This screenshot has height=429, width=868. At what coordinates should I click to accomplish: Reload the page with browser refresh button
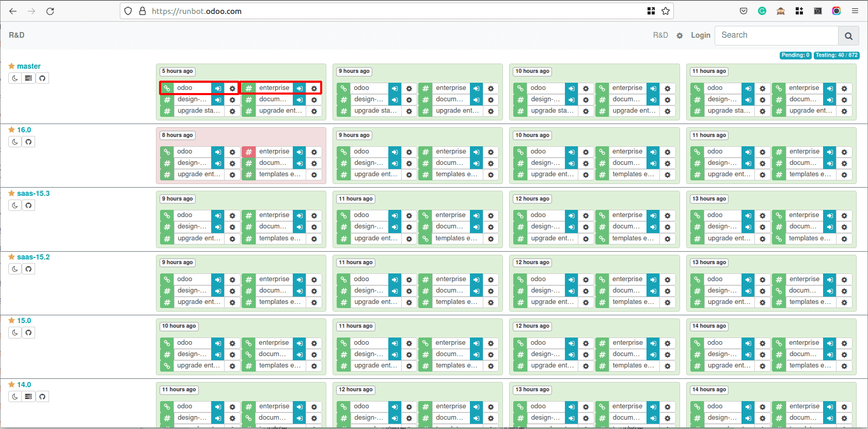click(50, 11)
